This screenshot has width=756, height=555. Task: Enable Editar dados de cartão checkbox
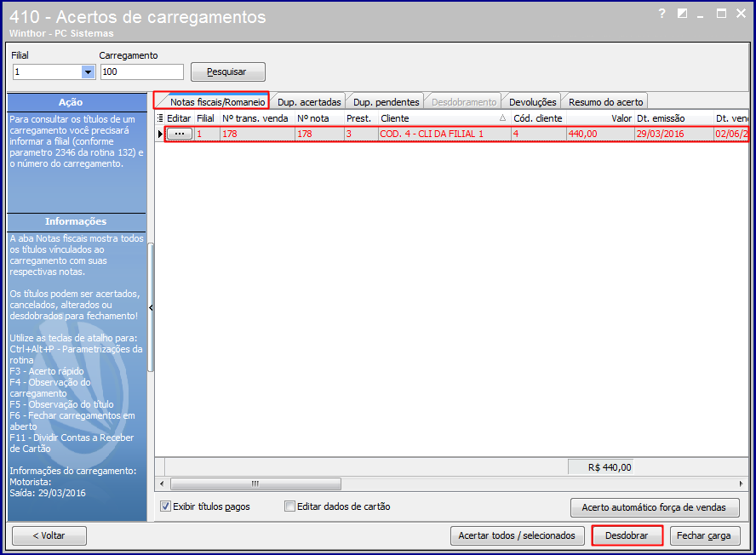pyautogui.click(x=289, y=506)
